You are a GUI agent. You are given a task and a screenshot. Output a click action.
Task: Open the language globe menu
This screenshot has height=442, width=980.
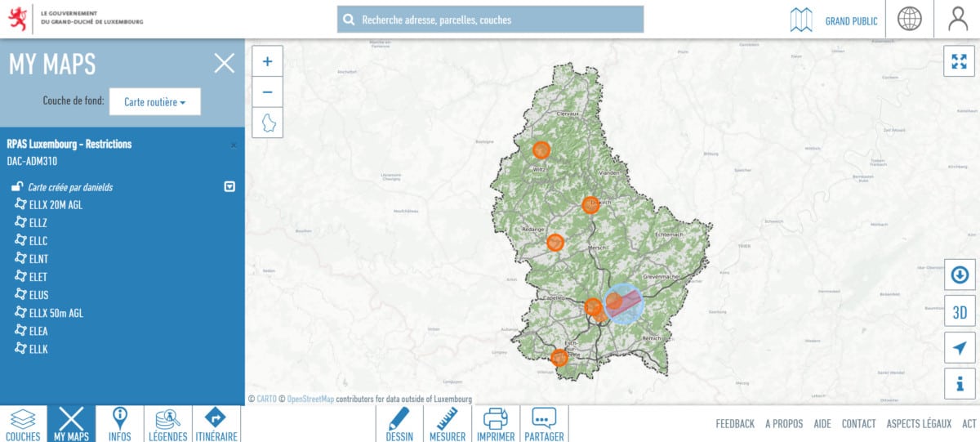point(909,19)
